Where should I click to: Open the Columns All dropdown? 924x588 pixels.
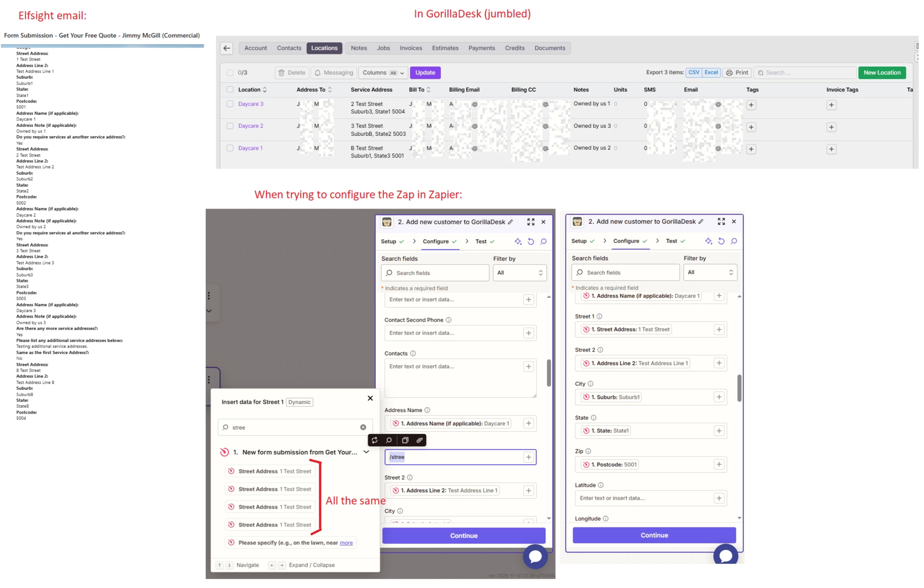[383, 73]
